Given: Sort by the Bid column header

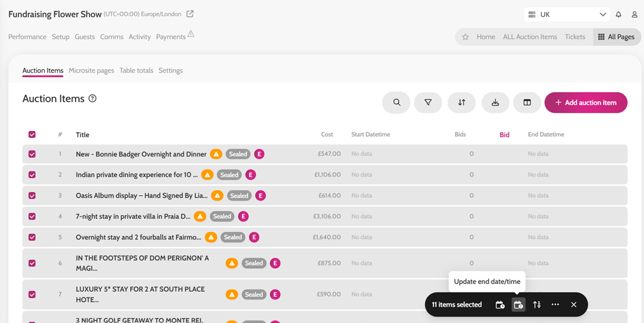Looking at the screenshot, I should pyautogui.click(x=504, y=135).
